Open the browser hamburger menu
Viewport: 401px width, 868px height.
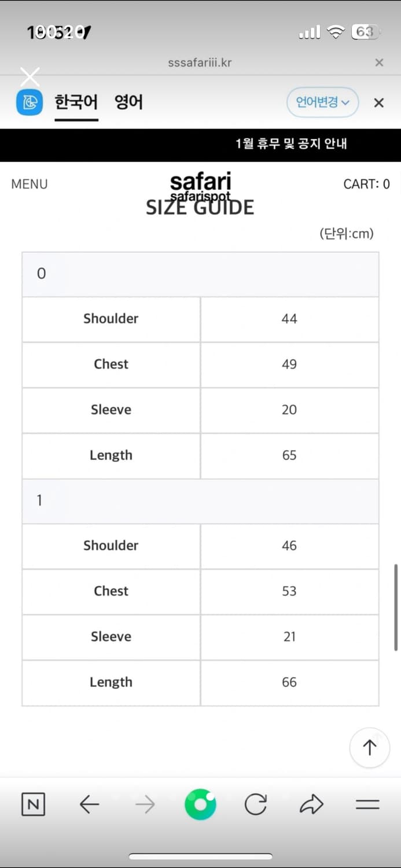(367, 804)
